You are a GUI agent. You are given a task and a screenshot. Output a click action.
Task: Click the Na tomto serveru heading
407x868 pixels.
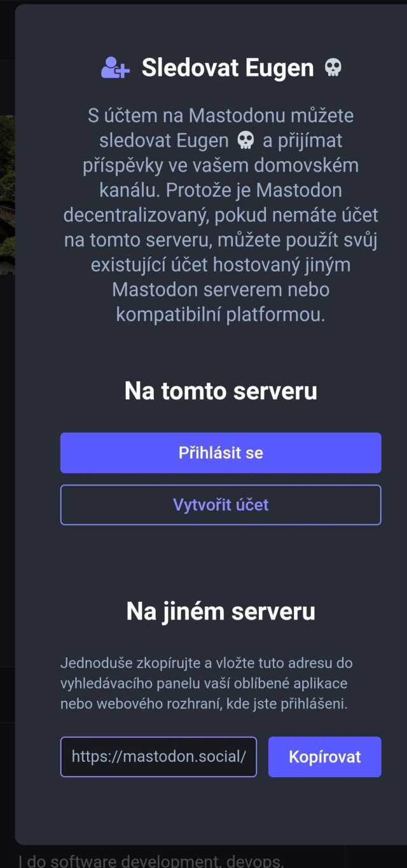pyautogui.click(x=221, y=390)
